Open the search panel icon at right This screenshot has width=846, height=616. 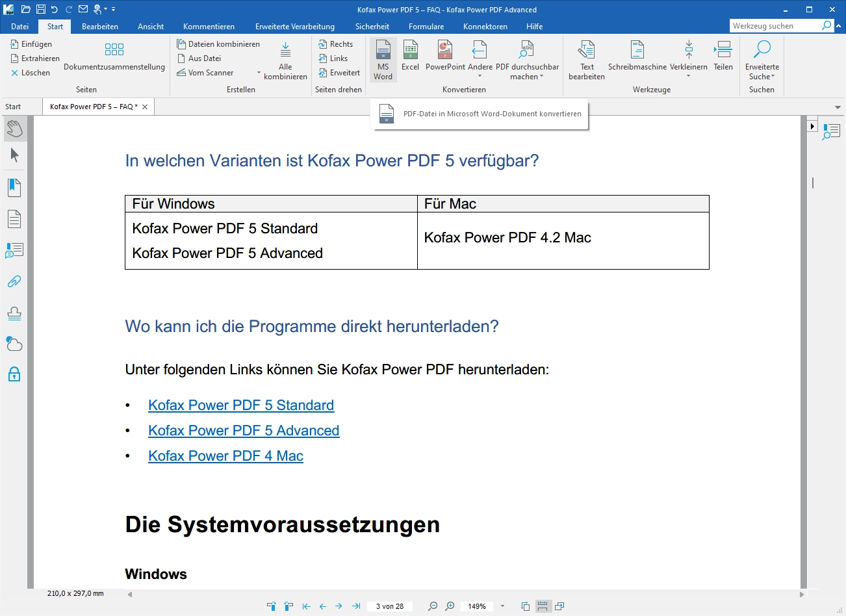[x=832, y=132]
